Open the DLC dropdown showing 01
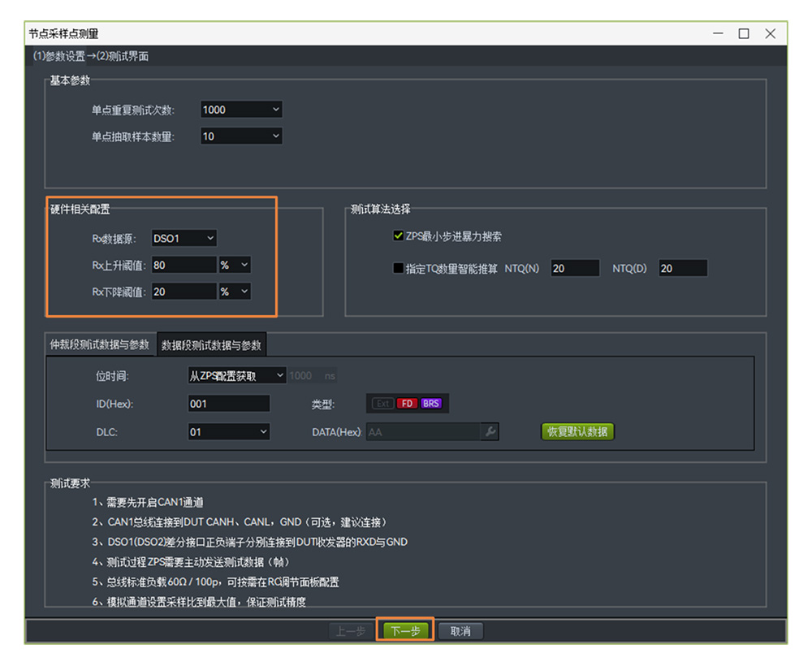The image size is (812, 666). pos(229,431)
